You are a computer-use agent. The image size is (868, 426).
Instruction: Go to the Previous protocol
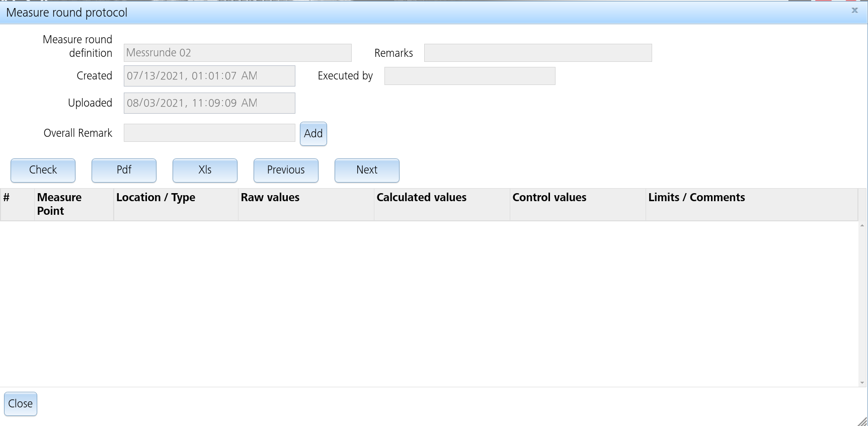(286, 171)
